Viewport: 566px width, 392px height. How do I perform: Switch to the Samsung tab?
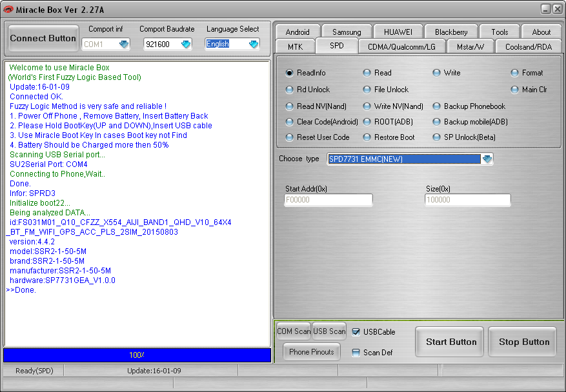pyautogui.click(x=347, y=32)
